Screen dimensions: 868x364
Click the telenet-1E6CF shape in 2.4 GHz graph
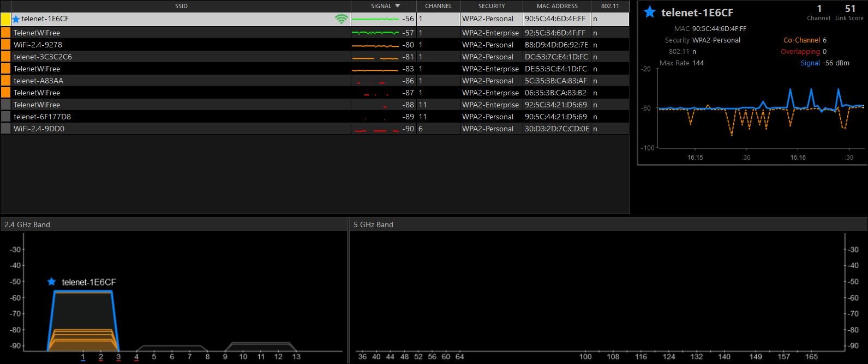point(83,321)
